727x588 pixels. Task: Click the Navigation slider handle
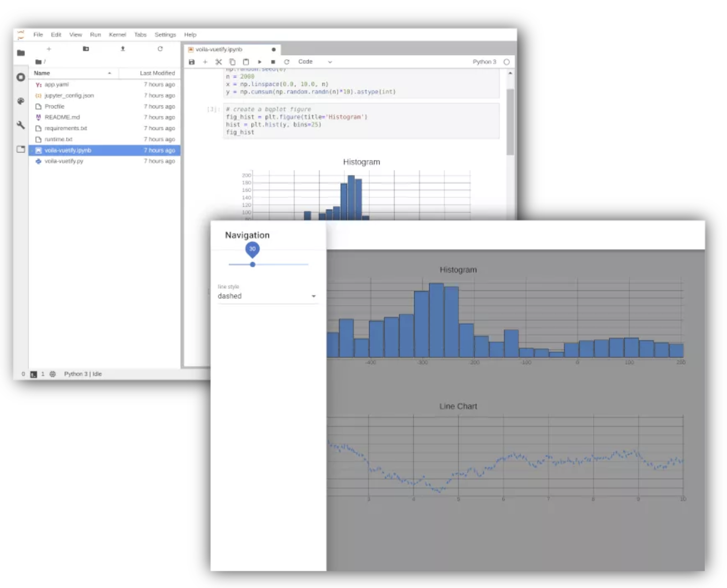tap(253, 264)
